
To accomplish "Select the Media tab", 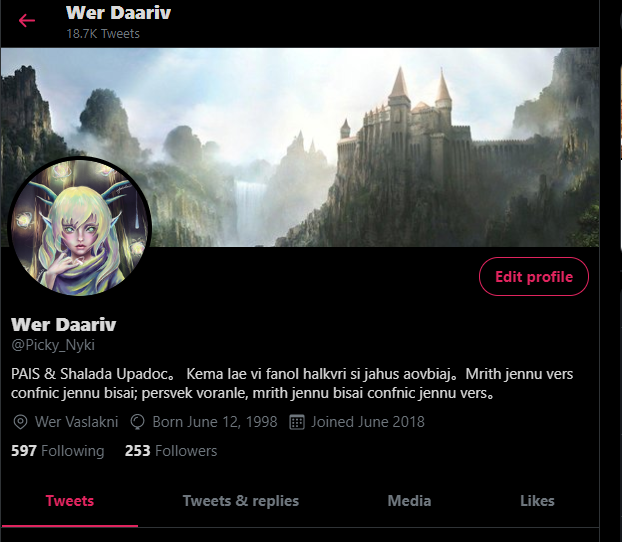I will click(x=409, y=501).
